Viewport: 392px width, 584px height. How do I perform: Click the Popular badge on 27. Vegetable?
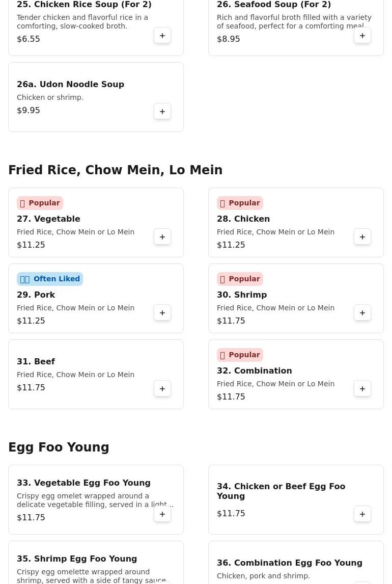40,203
